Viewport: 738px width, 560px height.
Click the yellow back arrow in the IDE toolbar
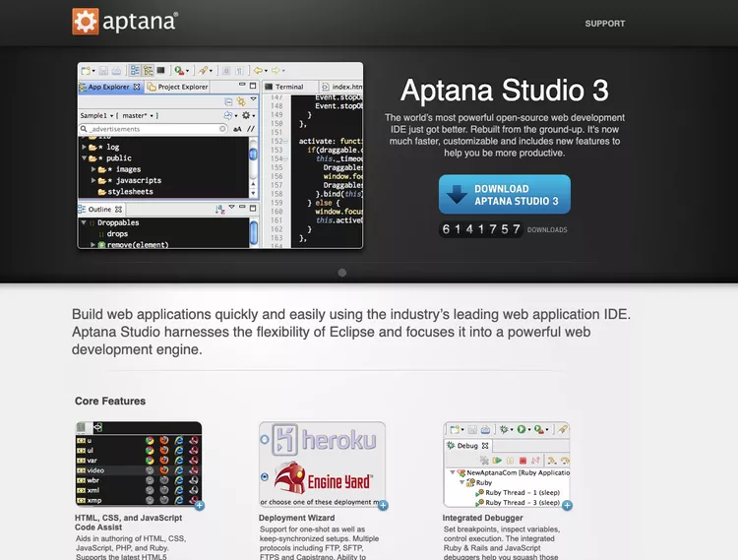click(258, 71)
